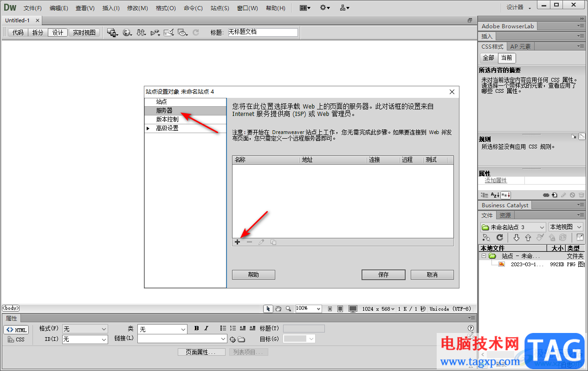Image resolution: width=588 pixels, height=371 pixels.
Task: Switch to 代码 code view
Action: pos(18,32)
